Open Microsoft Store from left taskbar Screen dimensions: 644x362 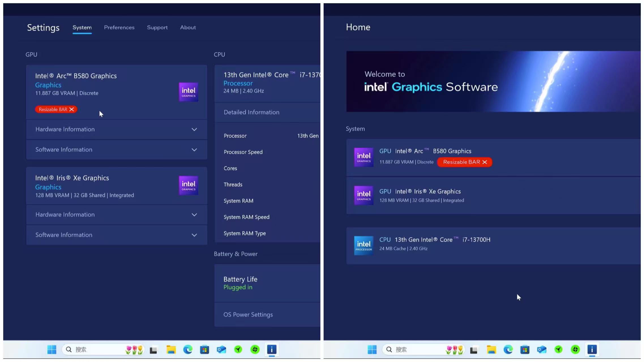(204, 350)
